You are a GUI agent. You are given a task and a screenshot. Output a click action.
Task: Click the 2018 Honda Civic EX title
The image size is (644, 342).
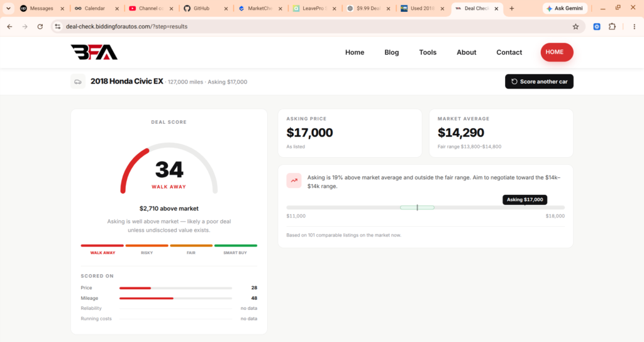tap(127, 81)
